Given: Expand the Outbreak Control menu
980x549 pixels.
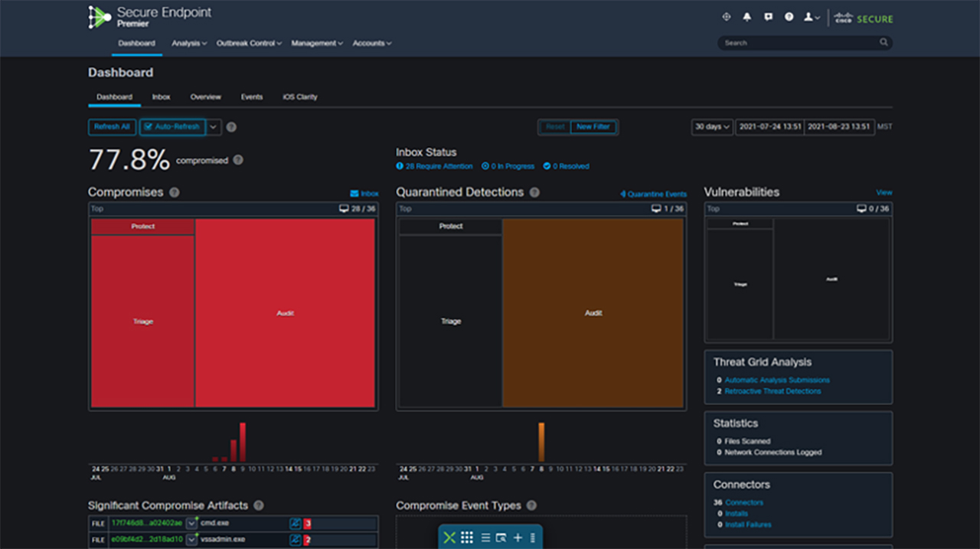Looking at the screenshot, I should click(249, 44).
